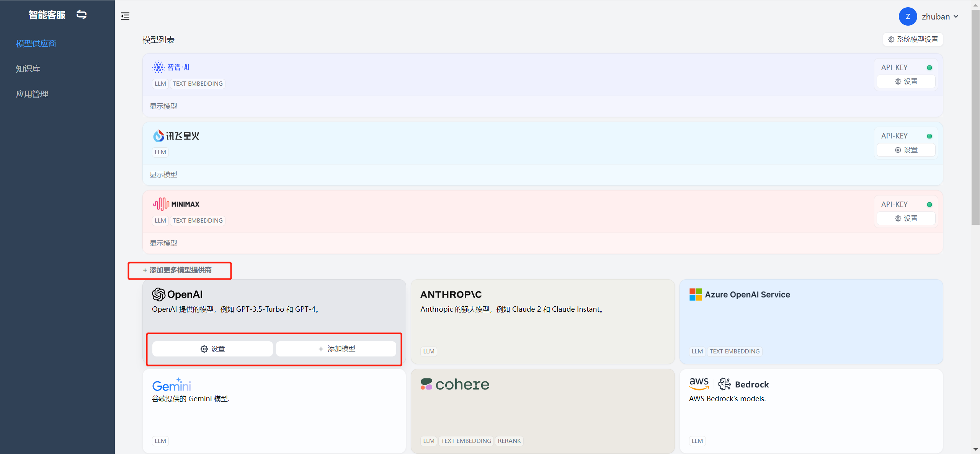Click API-KEY label on 智谱·AI card
980x454 pixels.
(x=894, y=68)
